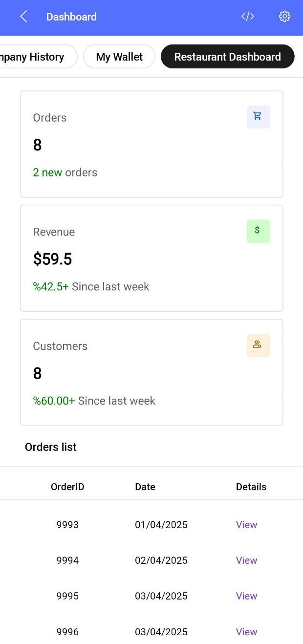The height and width of the screenshot is (644, 303).
Task: Tap the back arrow in header
Action: [x=23, y=17]
